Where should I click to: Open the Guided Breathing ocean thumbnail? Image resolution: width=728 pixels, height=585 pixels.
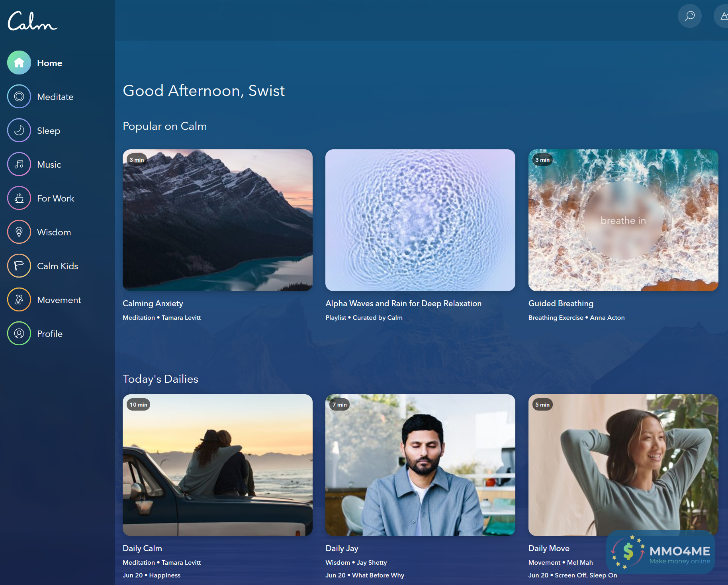point(623,220)
